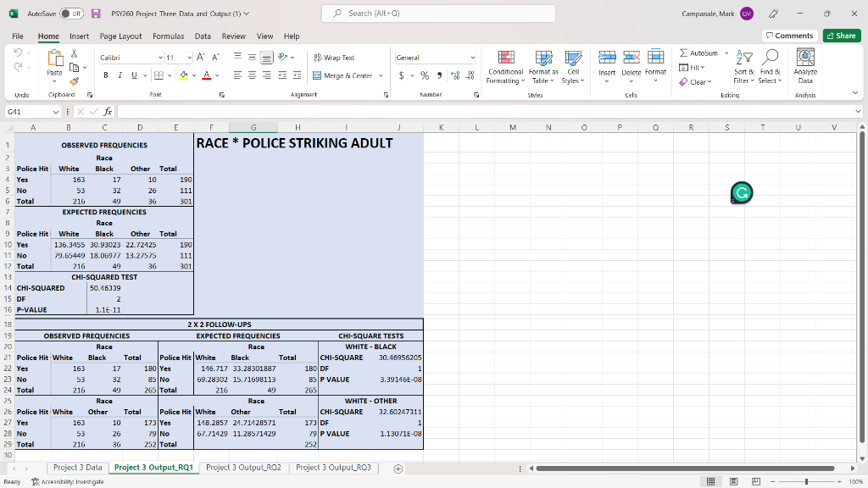This screenshot has height=488, width=868.
Task: Open the Comments pane
Action: (789, 36)
